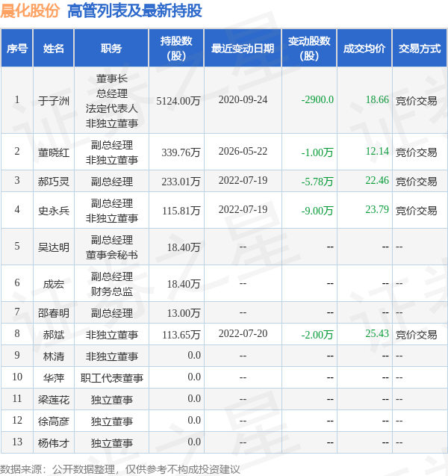Viewport: 448px width, 476px height.
Task: Click the 姓名 column header
Action: pos(53,48)
